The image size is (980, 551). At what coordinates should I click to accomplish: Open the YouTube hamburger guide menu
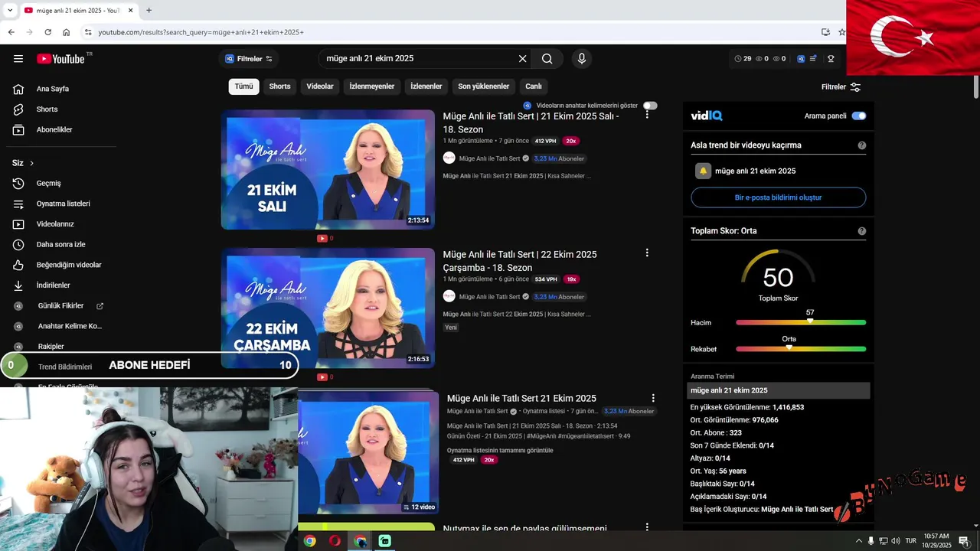18,59
